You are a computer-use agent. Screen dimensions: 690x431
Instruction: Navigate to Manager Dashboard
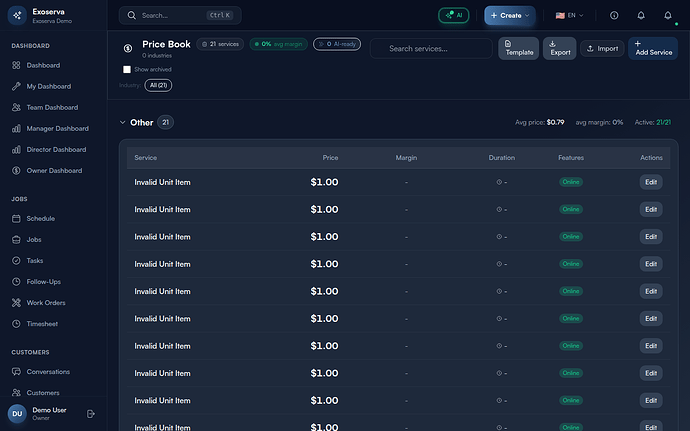(x=57, y=128)
